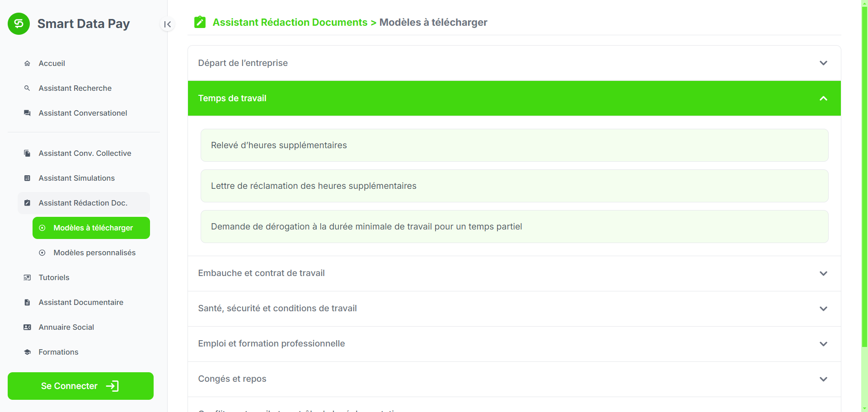Click the home icon next to Accueil
The width and height of the screenshot is (868, 412).
pyautogui.click(x=27, y=63)
